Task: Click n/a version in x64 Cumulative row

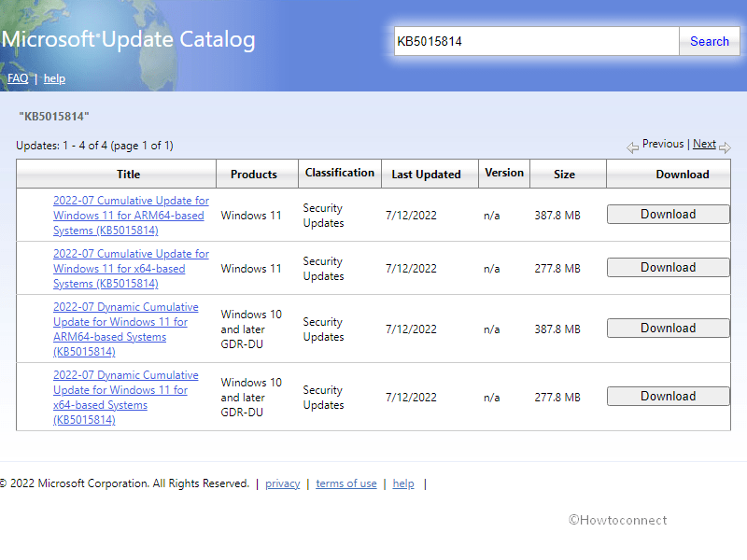Action: [492, 269]
